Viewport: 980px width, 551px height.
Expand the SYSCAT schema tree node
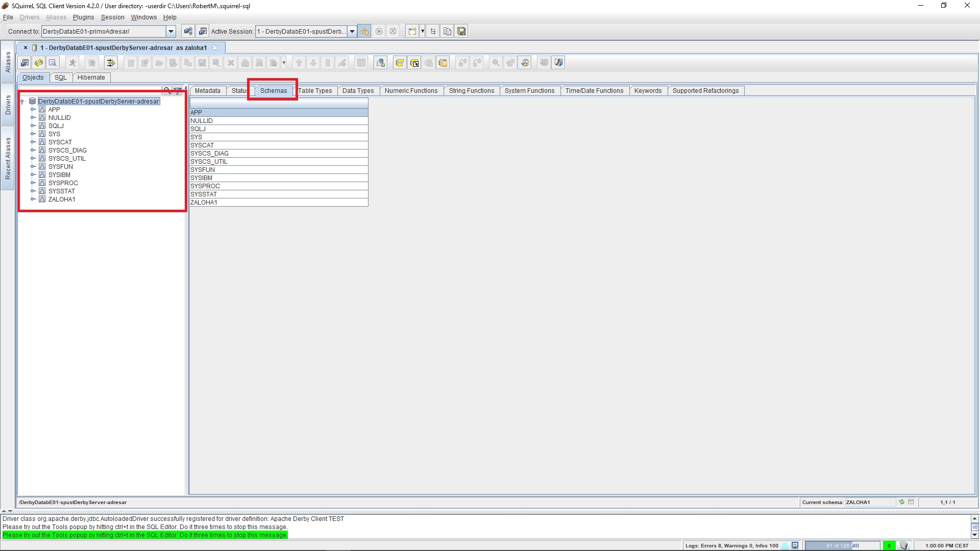33,142
